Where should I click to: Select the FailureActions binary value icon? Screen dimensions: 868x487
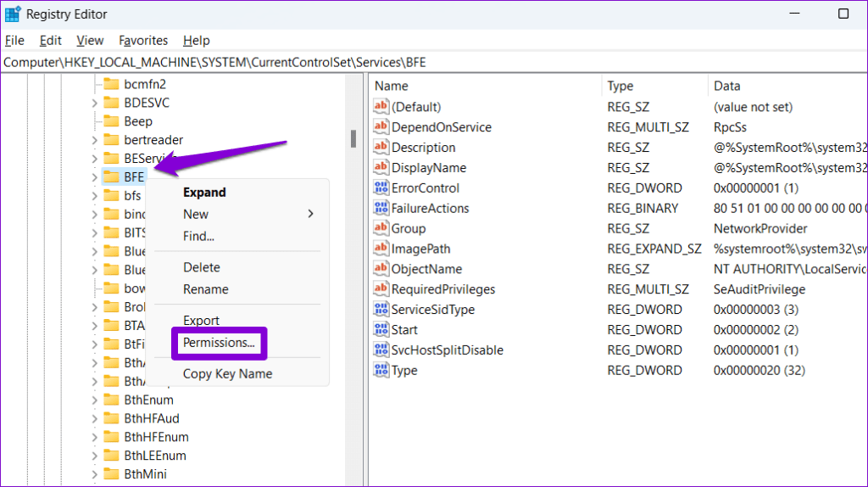click(381, 209)
